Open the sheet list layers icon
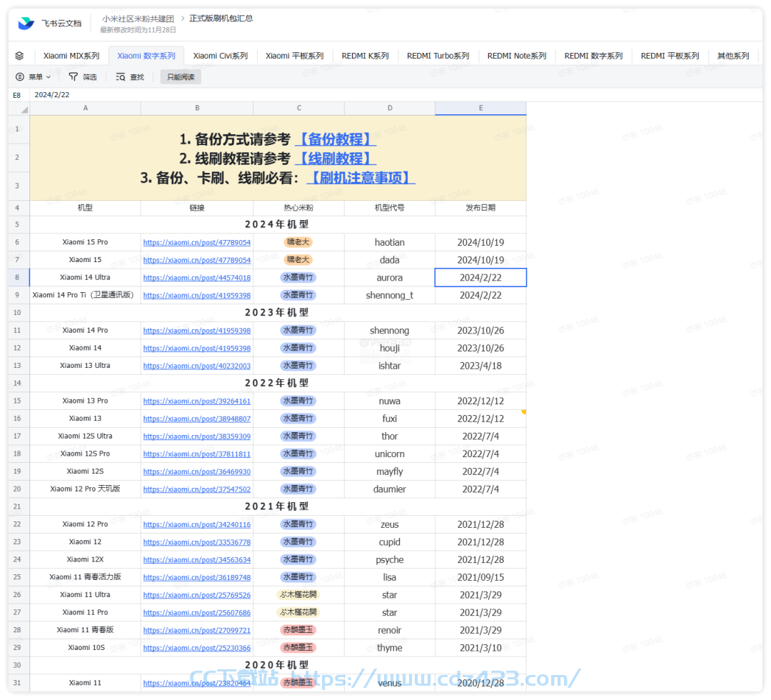 click(19, 56)
